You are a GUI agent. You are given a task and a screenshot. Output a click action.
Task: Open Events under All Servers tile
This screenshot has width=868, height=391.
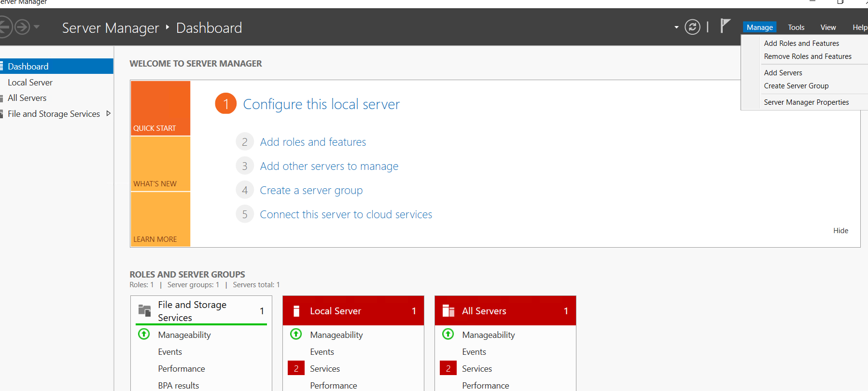tap(474, 352)
